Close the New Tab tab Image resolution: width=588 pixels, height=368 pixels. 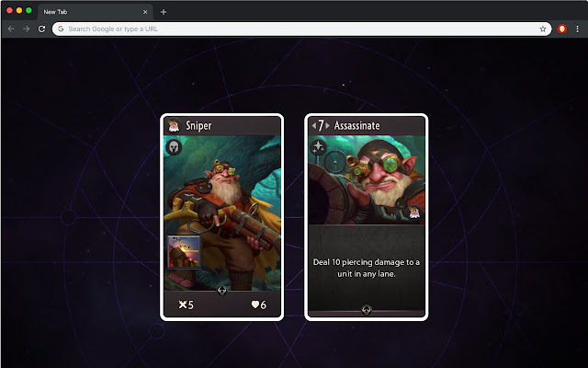[x=145, y=12]
